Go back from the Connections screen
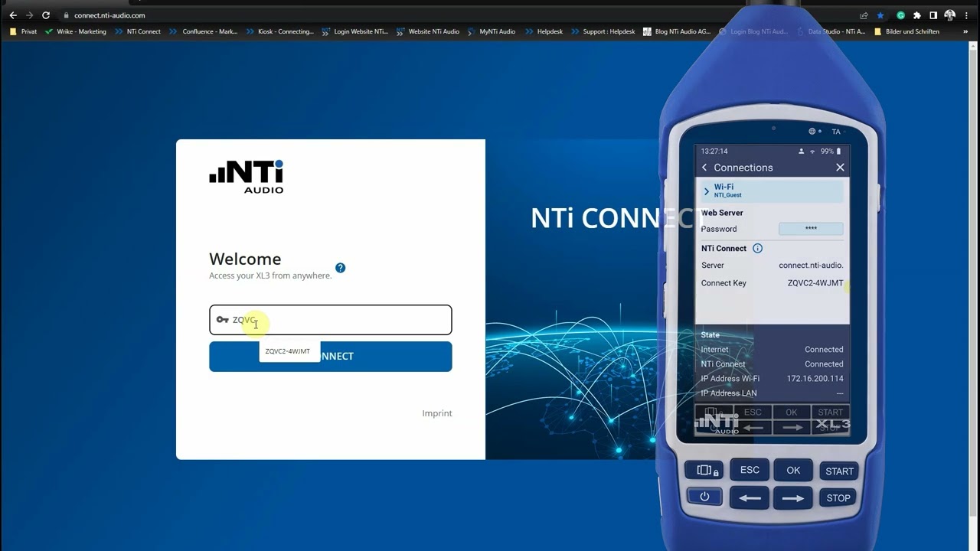The height and width of the screenshot is (551, 980). tap(705, 168)
